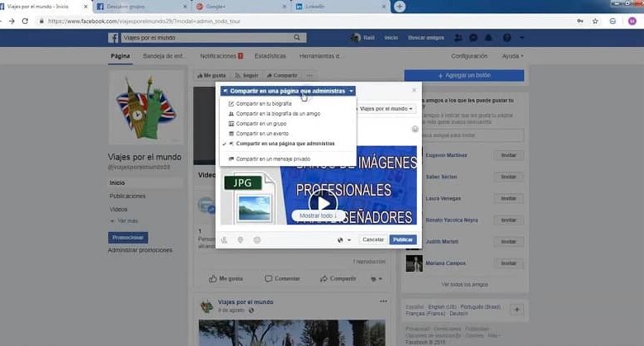Screen dimensions: 644x346
Task: Collapse 'Compartir en una página que administras' dropdown
Action: pyautogui.click(x=288, y=91)
